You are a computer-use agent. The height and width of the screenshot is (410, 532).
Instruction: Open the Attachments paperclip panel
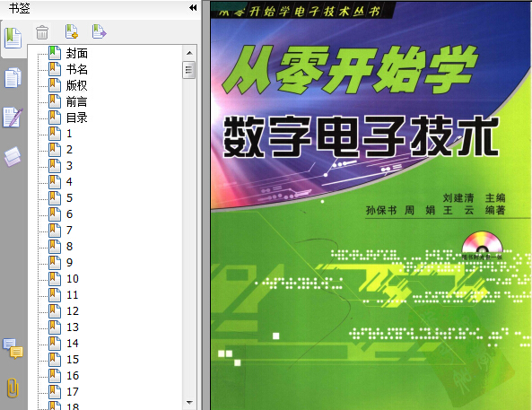(x=13, y=388)
